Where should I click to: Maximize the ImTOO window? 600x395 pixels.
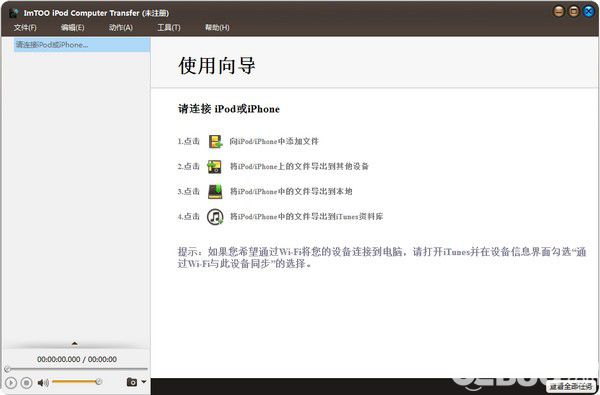(x=574, y=11)
